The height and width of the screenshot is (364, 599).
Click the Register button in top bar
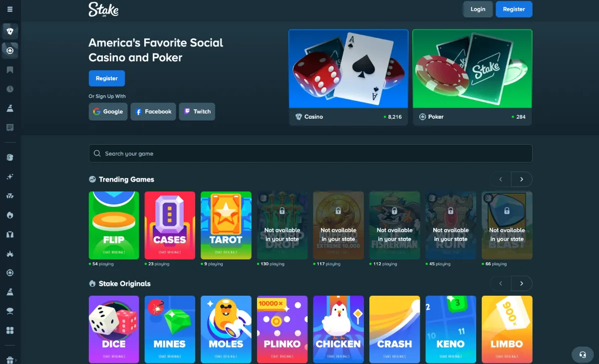(x=514, y=9)
